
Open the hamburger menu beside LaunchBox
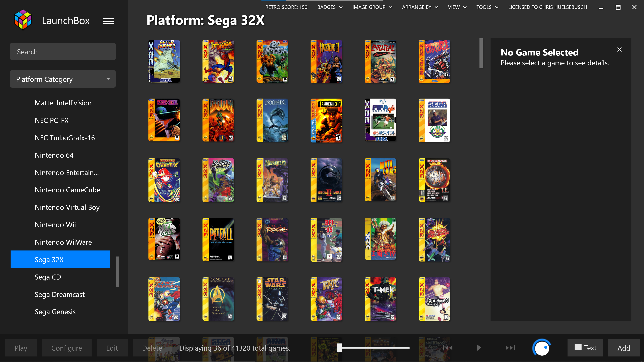(x=109, y=21)
